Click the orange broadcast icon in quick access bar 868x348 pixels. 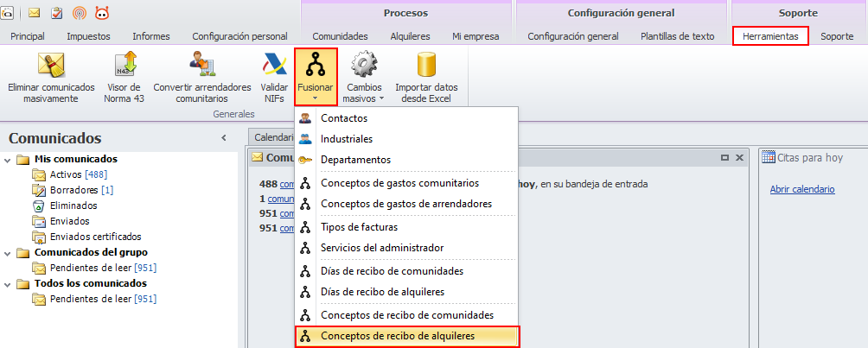tap(80, 13)
